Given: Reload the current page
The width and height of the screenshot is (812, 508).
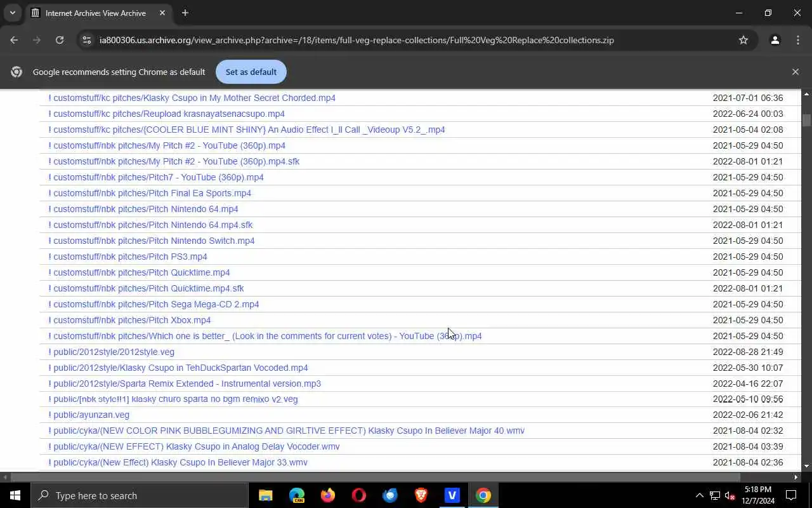Looking at the screenshot, I should (60, 40).
